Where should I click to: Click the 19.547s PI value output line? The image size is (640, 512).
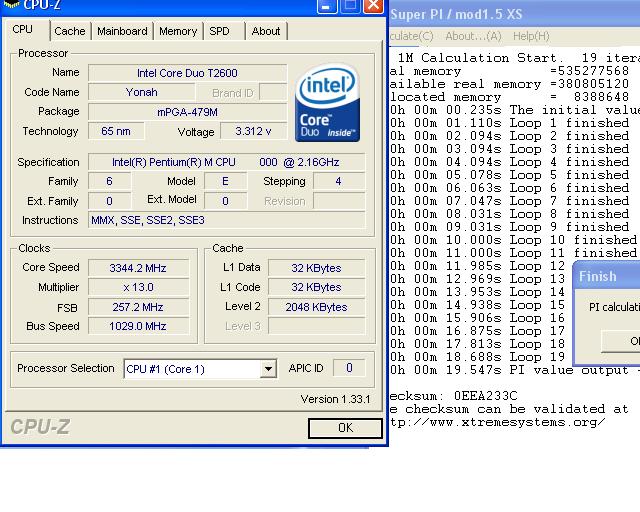click(515, 370)
